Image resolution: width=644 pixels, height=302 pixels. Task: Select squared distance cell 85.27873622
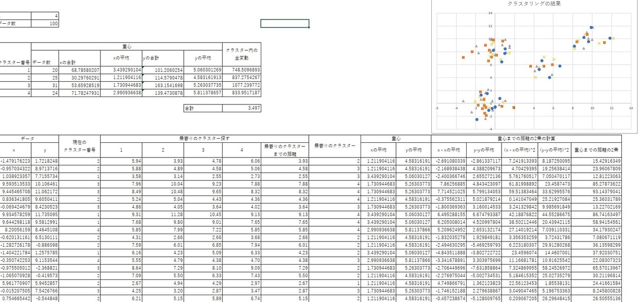(x=598, y=184)
